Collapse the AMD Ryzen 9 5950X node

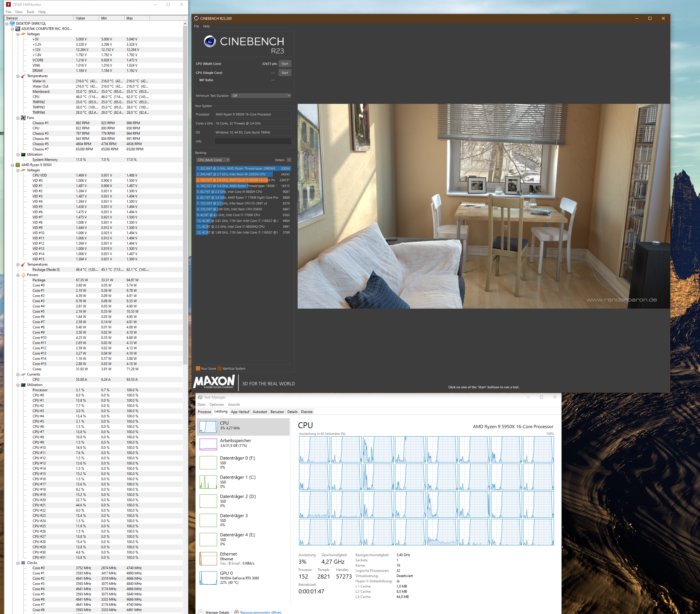point(12,165)
